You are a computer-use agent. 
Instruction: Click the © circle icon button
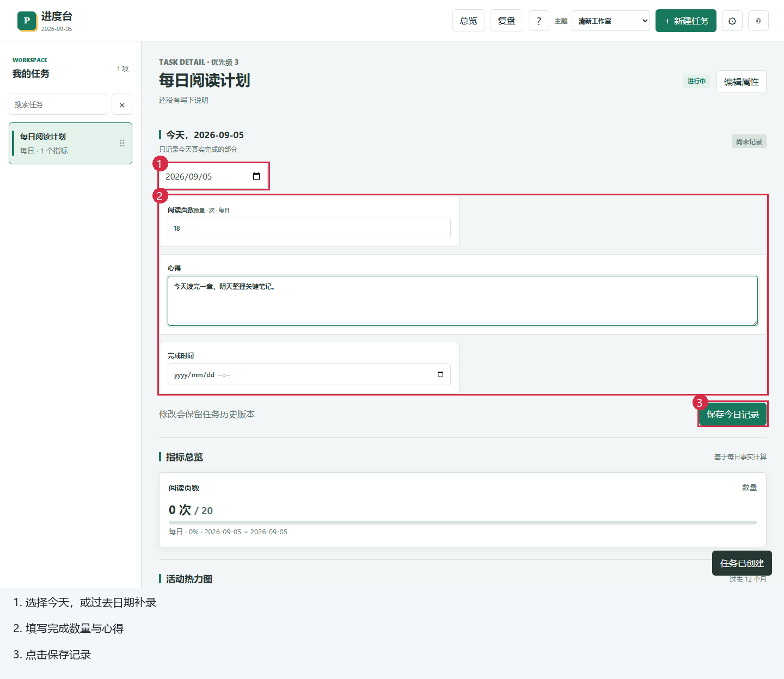pyautogui.click(x=758, y=21)
